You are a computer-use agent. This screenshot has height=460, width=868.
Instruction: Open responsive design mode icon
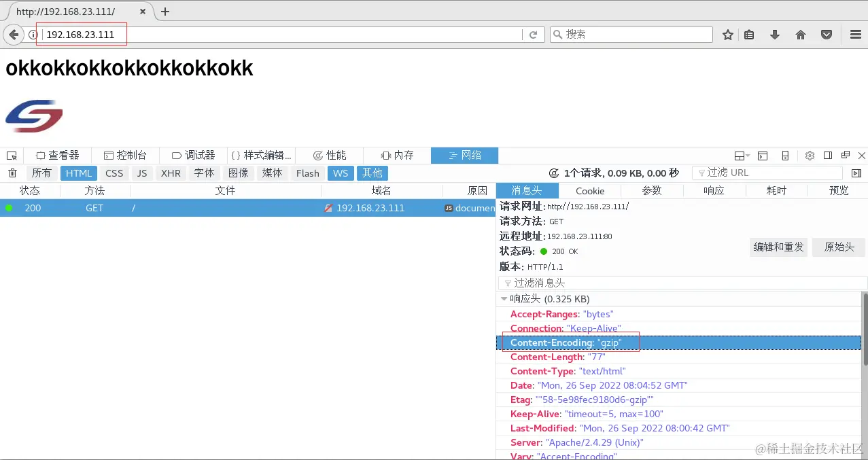(x=785, y=156)
